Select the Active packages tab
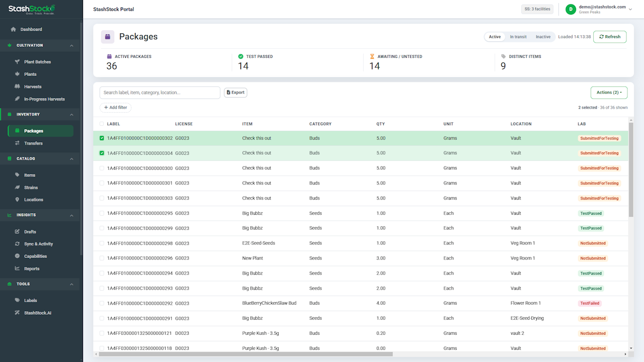The width and height of the screenshot is (644, 362). (x=495, y=37)
